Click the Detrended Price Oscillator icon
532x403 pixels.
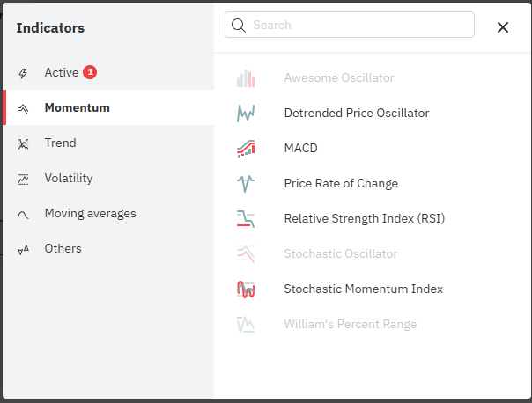[x=246, y=114]
